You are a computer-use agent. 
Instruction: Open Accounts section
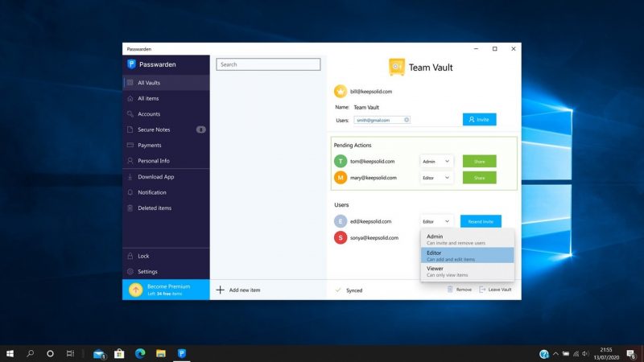[166, 114]
